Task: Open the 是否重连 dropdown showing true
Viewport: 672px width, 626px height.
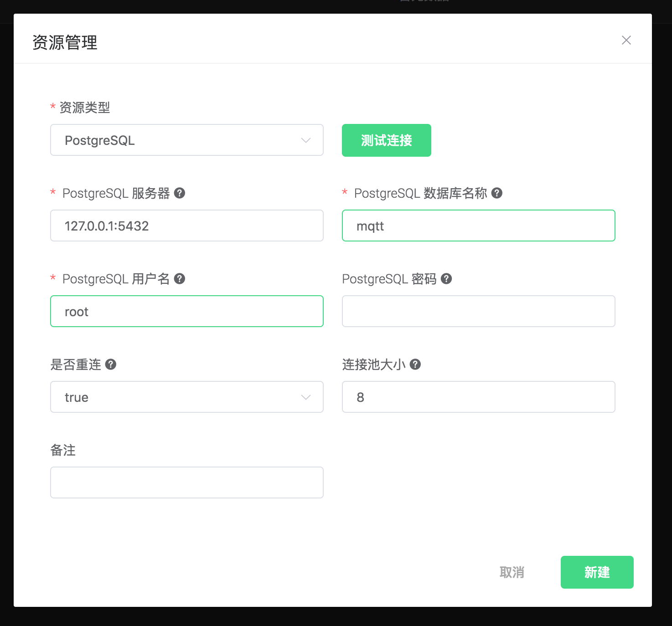Action: point(182,397)
